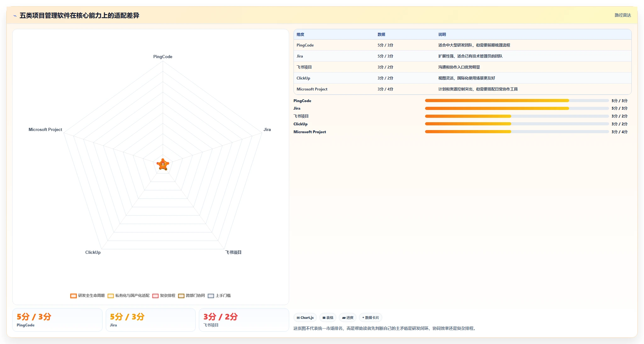Click the 路径雷达 label in header

tap(623, 15)
